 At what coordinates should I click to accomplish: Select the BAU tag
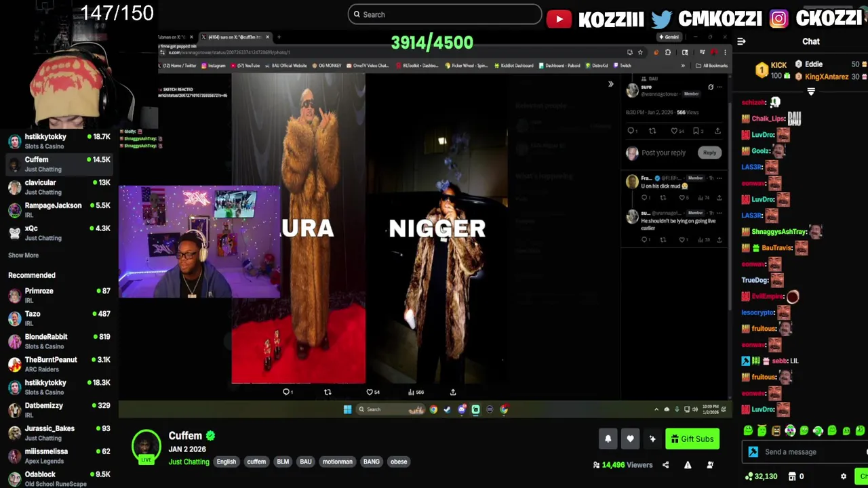[306, 462]
